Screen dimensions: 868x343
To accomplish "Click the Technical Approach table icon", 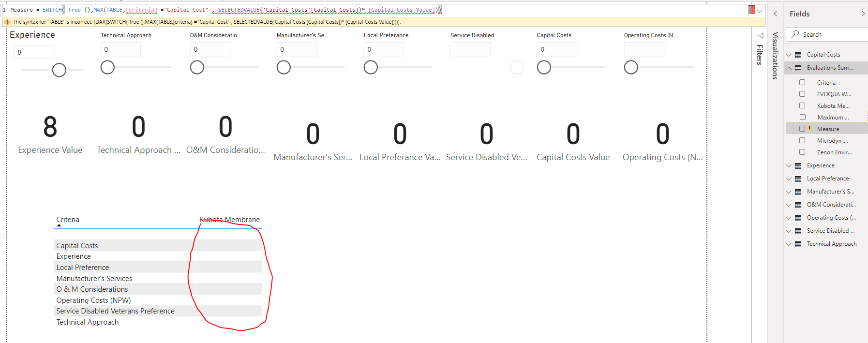I will tap(798, 244).
